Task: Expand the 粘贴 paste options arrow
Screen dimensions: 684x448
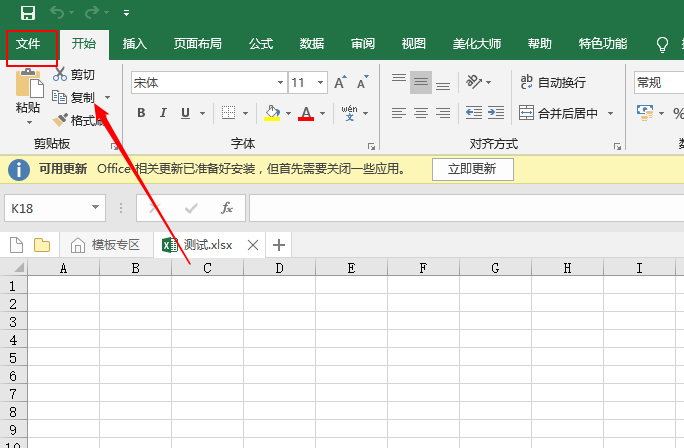Action: click(x=29, y=123)
